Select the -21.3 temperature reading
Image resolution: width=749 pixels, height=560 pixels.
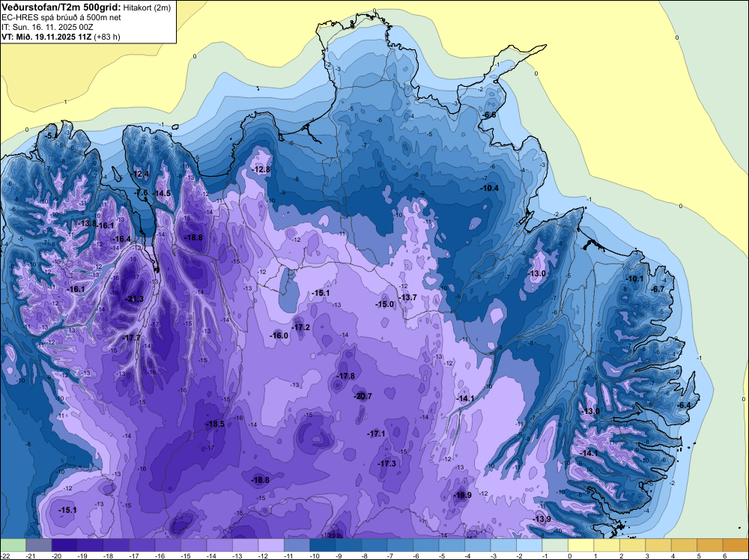pos(134,299)
